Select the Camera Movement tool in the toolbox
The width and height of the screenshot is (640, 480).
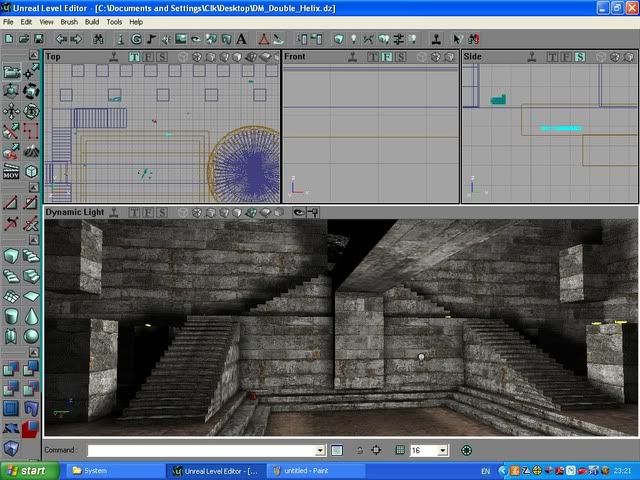tap(10, 72)
